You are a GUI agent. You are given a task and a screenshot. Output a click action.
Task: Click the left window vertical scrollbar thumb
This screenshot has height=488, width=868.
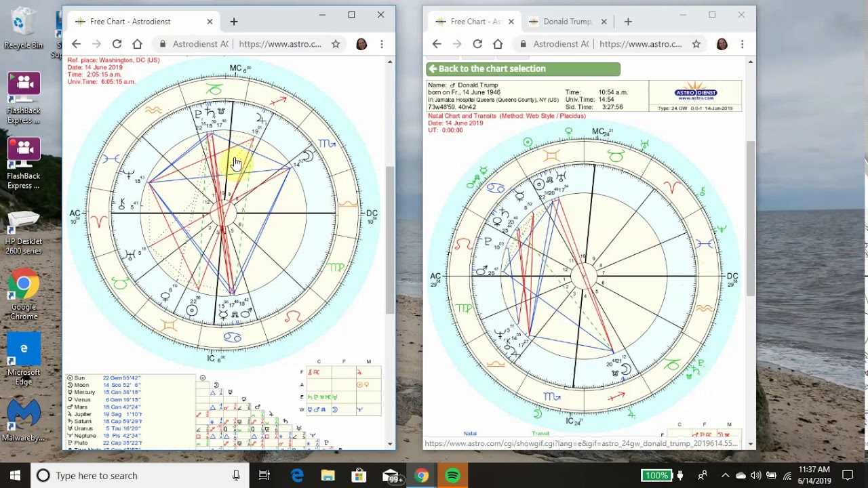coord(390,240)
